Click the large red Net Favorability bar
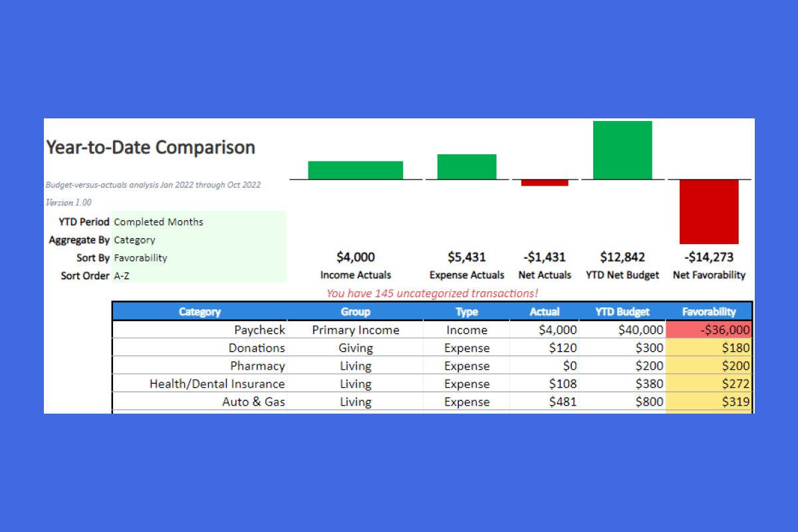 pyautogui.click(x=709, y=211)
